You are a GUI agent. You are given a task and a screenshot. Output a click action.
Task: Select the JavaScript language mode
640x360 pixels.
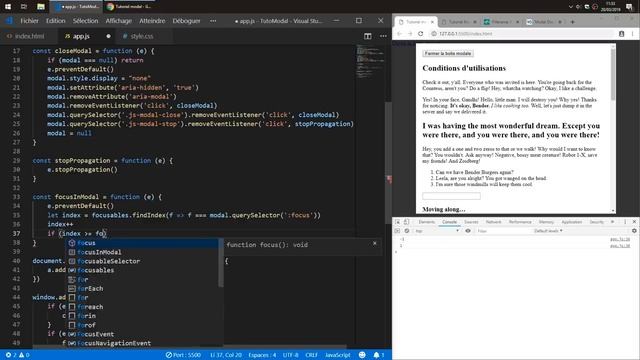338,355
